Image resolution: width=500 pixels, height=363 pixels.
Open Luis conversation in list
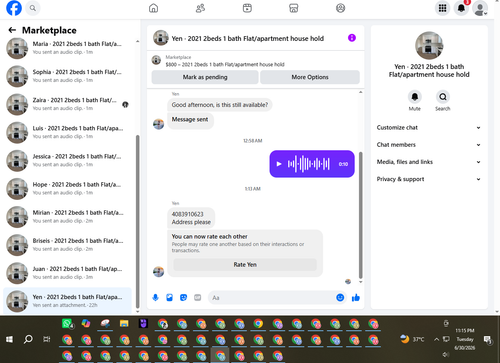click(x=67, y=132)
